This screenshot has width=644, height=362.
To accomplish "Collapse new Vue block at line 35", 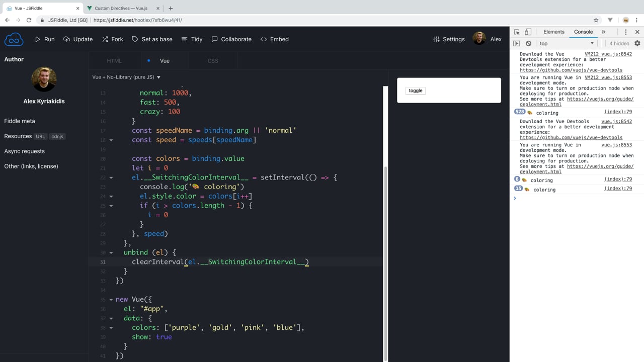I will 111,300.
